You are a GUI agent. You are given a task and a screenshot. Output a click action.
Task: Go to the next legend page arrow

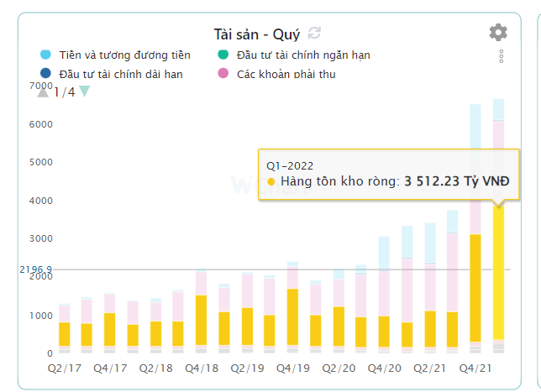84,91
